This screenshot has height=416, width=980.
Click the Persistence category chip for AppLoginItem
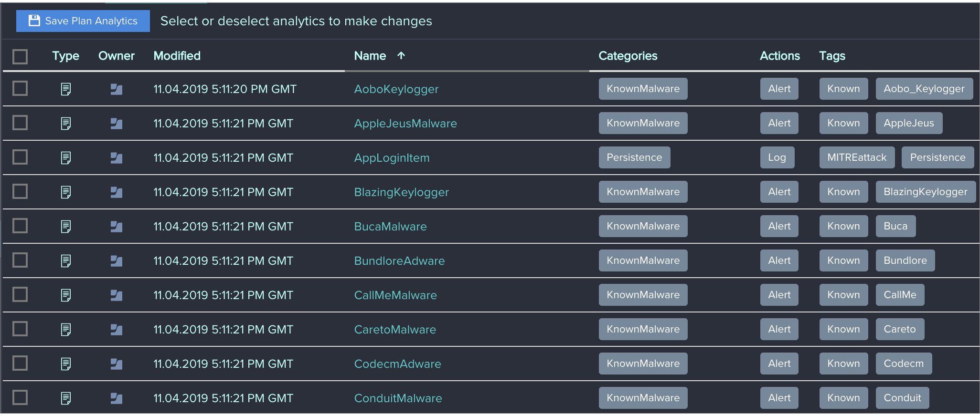(x=634, y=157)
